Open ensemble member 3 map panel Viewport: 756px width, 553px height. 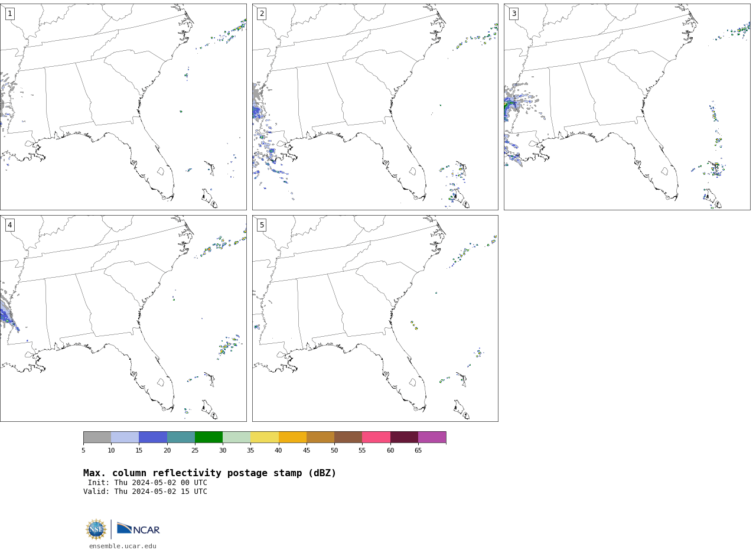627,107
